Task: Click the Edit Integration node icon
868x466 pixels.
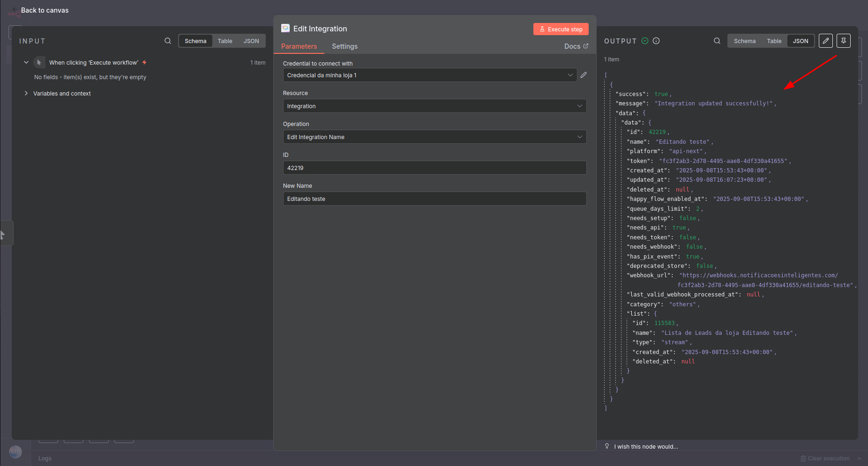Action: [x=285, y=28]
